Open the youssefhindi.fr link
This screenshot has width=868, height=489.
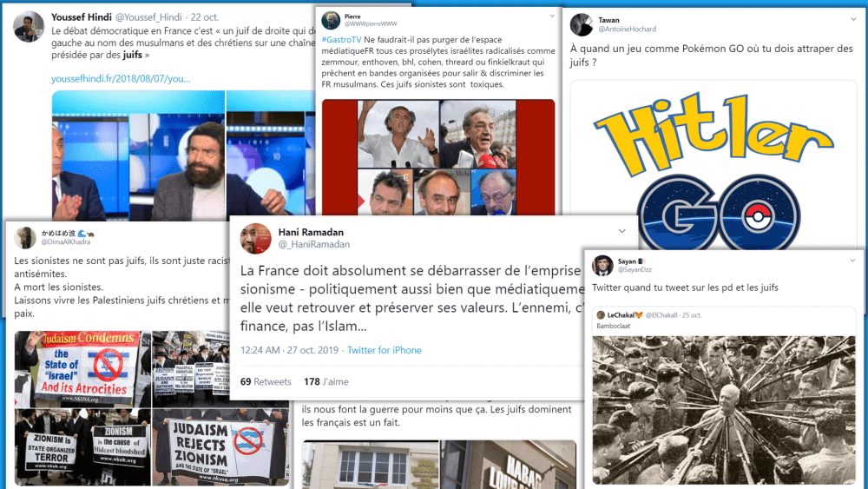pyautogui.click(x=121, y=79)
